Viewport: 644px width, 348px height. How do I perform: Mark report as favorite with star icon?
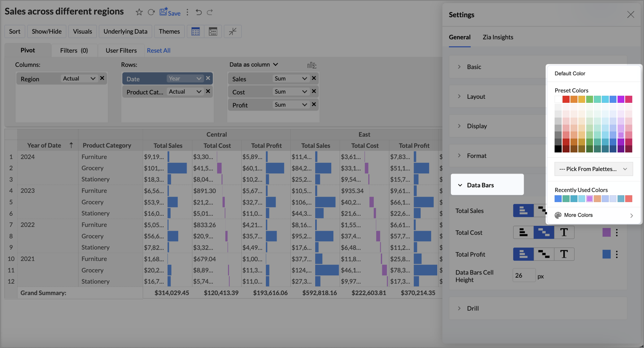point(139,12)
